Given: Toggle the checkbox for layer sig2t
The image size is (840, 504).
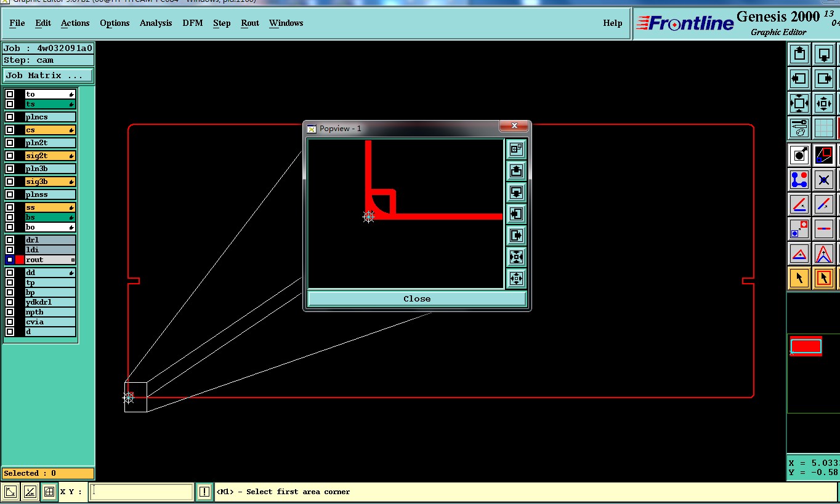Looking at the screenshot, I should [x=10, y=156].
